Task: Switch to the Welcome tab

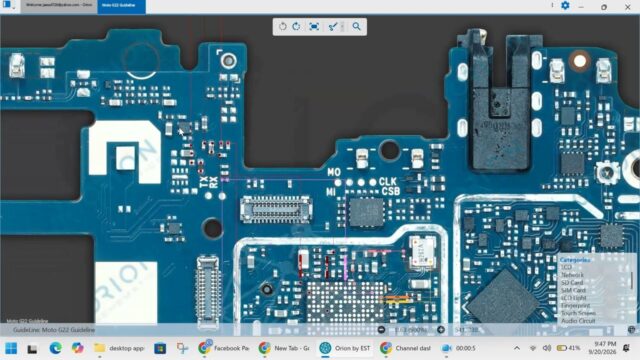Action: (59, 6)
